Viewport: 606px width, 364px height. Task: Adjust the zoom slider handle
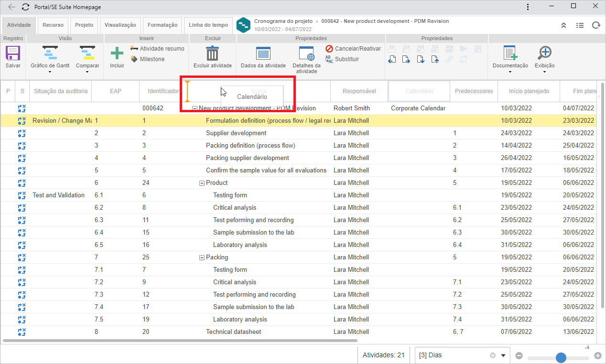tap(561, 357)
